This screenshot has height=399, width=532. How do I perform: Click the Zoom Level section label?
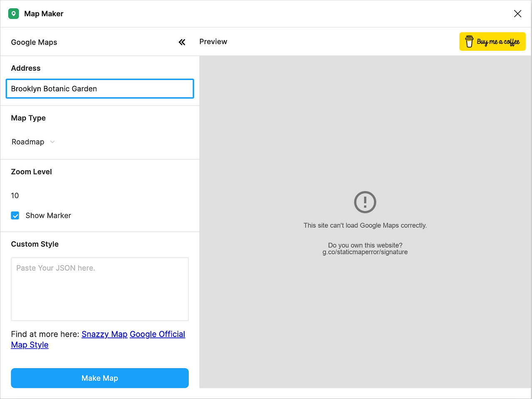(x=32, y=172)
